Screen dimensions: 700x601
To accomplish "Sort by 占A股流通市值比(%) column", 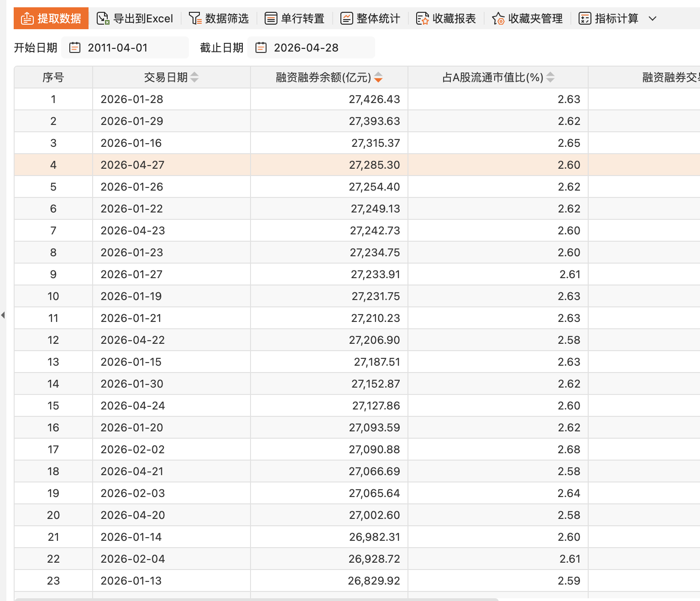I will click(550, 78).
